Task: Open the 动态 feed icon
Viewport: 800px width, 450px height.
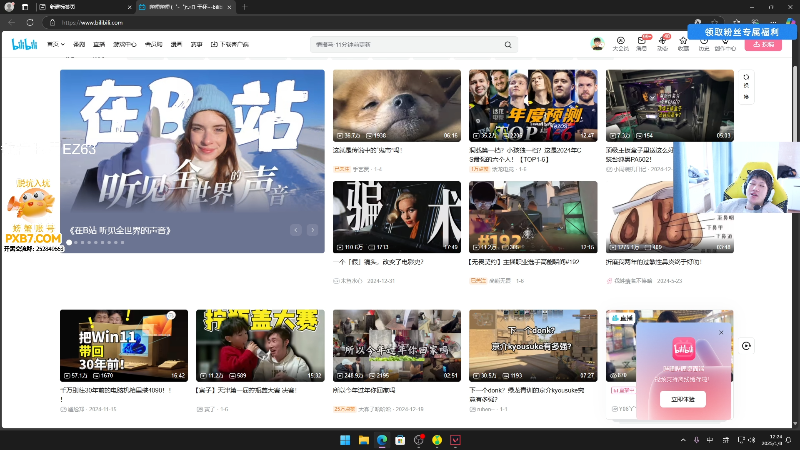Action: pyautogui.click(x=662, y=44)
